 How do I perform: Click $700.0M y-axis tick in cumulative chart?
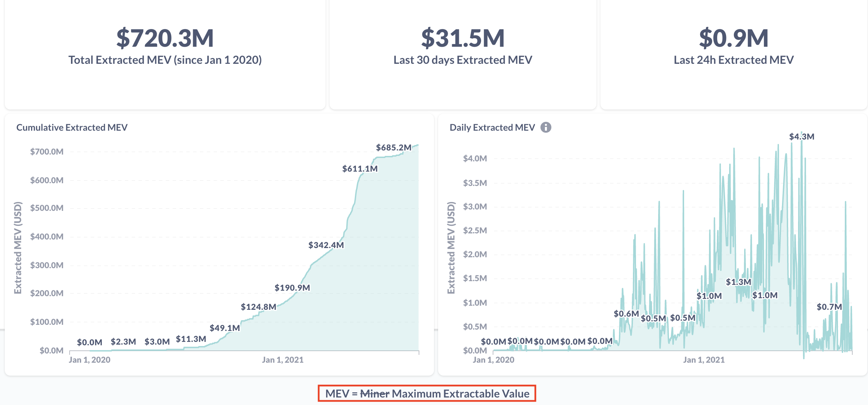pos(47,151)
